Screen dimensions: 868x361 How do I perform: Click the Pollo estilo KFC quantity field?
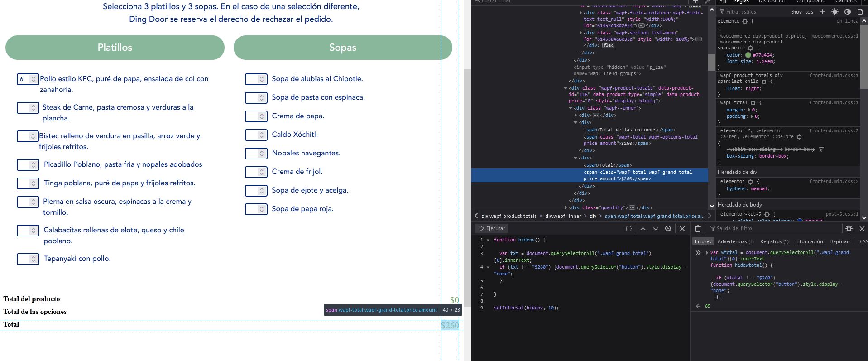[28, 79]
